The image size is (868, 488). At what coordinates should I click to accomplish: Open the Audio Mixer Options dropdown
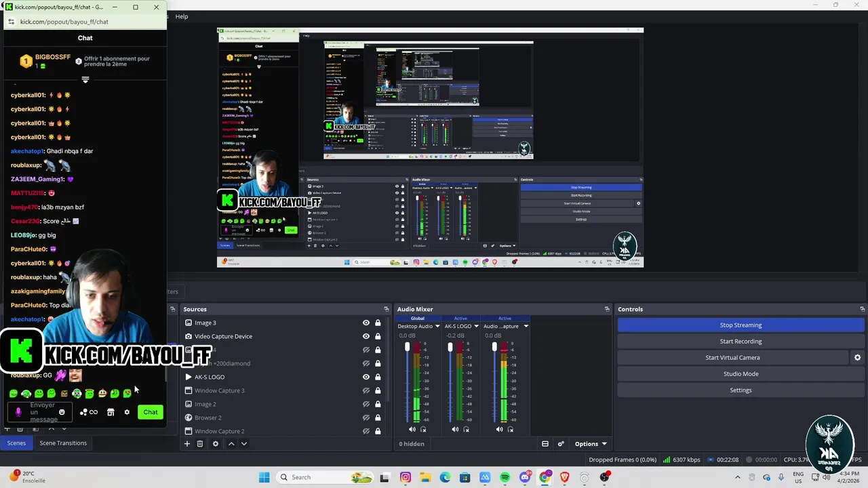coord(591,444)
